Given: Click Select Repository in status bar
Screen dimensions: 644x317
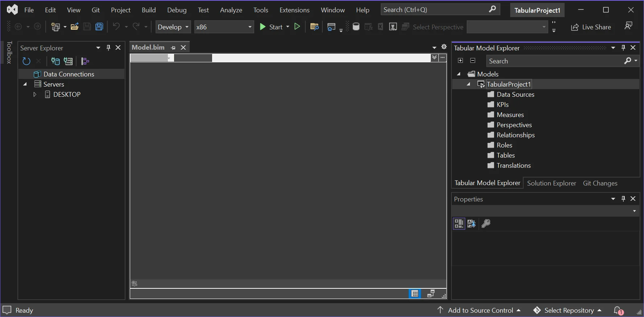Looking at the screenshot, I should (567, 310).
